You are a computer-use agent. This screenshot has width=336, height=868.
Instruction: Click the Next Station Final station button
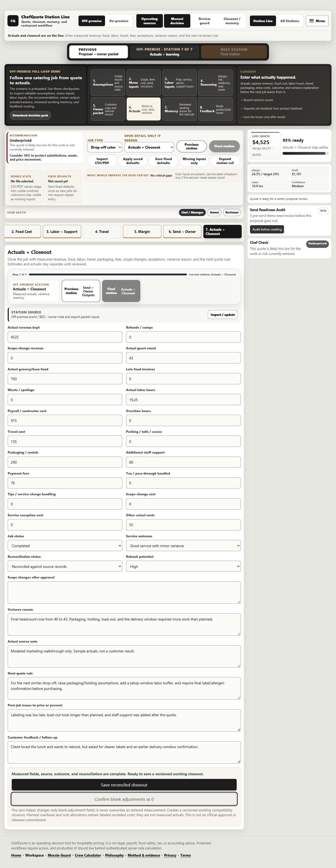234,52
